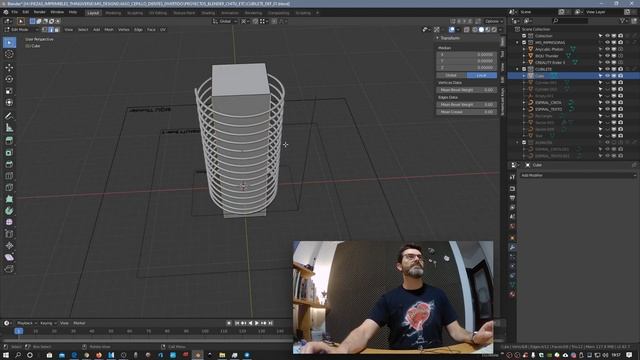
Task: Open the File menu
Action: 14,12
